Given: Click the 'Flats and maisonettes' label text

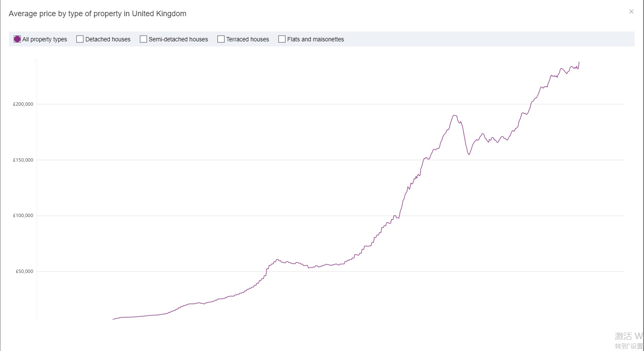Looking at the screenshot, I should click(315, 39).
